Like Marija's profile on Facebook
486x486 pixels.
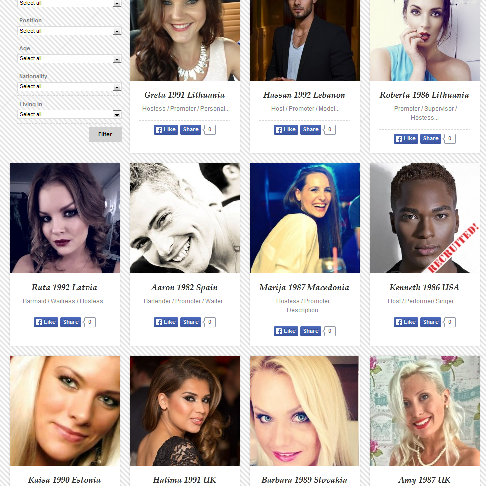[286, 331]
